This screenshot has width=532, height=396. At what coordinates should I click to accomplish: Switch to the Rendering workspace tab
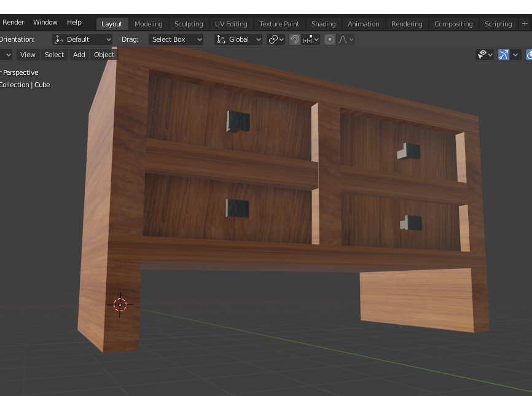click(x=407, y=24)
